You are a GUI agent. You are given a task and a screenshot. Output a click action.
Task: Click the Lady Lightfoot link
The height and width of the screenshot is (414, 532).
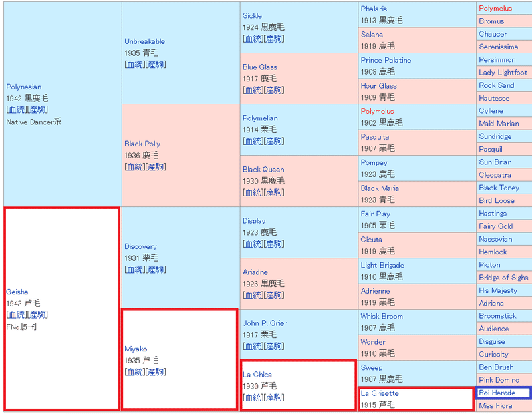click(503, 73)
